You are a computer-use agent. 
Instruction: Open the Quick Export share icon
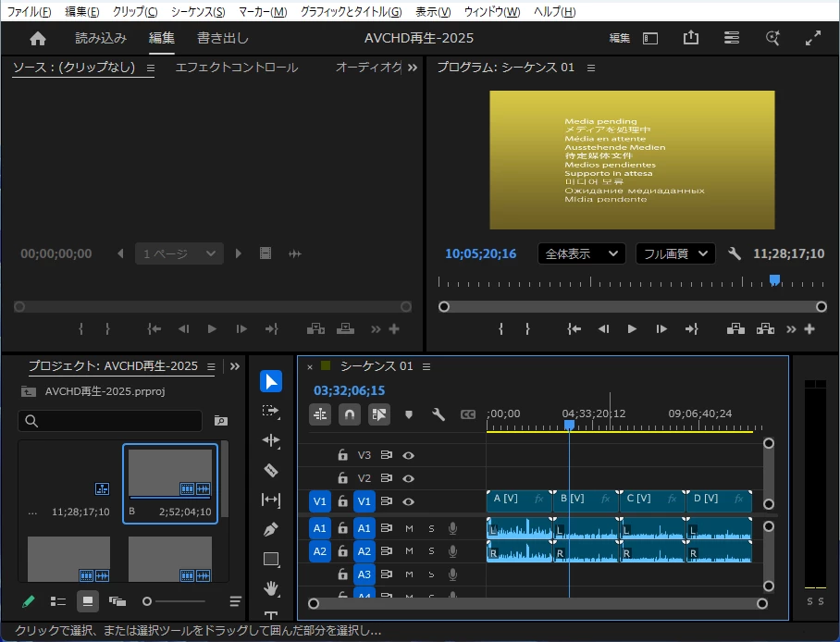coord(691,38)
